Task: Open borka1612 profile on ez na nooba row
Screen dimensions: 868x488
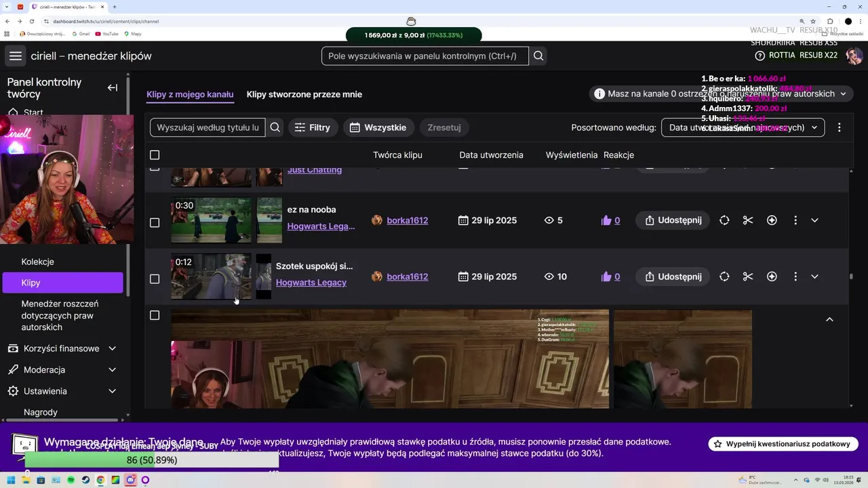Action: pyautogui.click(x=407, y=220)
